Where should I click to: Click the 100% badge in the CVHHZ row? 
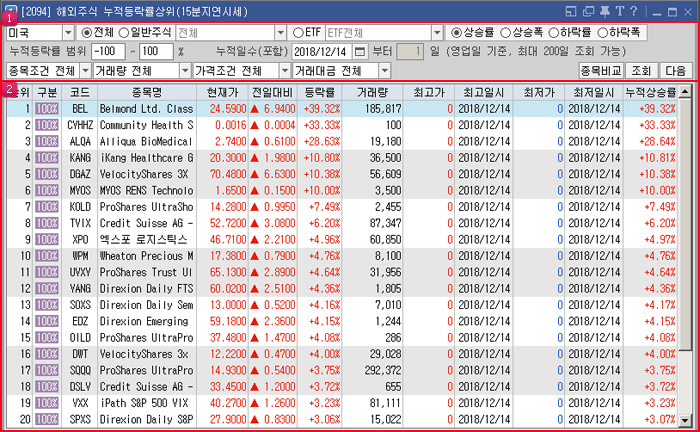click(47, 125)
